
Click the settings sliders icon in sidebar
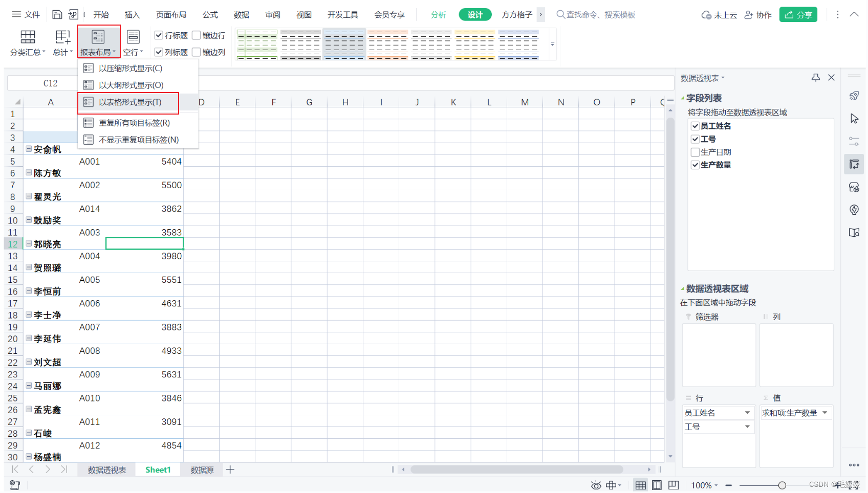pyautogui.click(x=854, y=141)
